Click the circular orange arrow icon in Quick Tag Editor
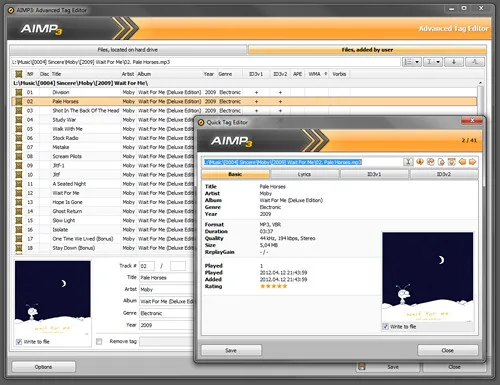 (430, 162)
